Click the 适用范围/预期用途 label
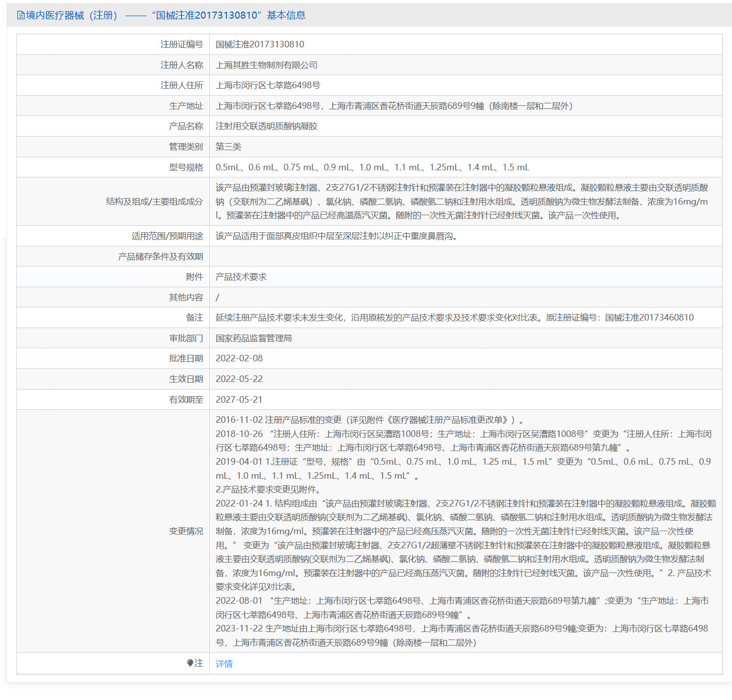Screen dimensions: 732x700 [x=167, y=236]
